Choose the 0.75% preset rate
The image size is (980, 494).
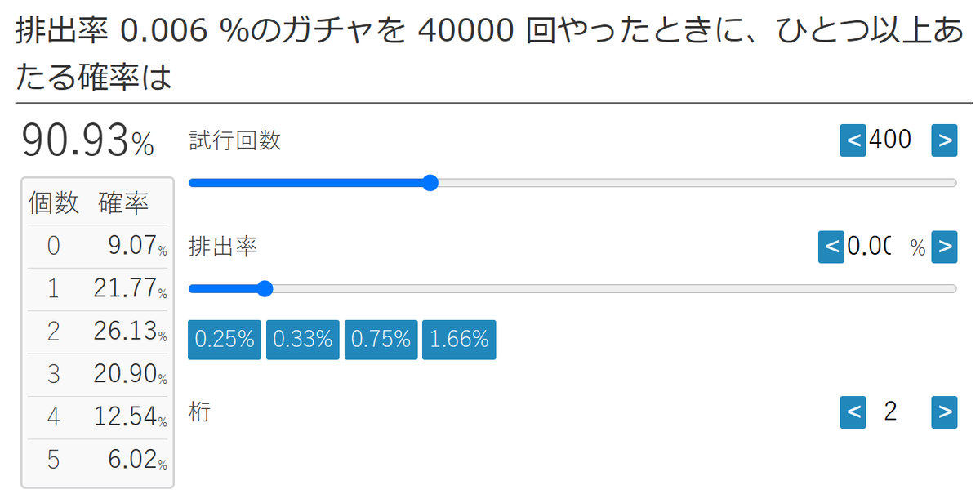pos(381,340)
